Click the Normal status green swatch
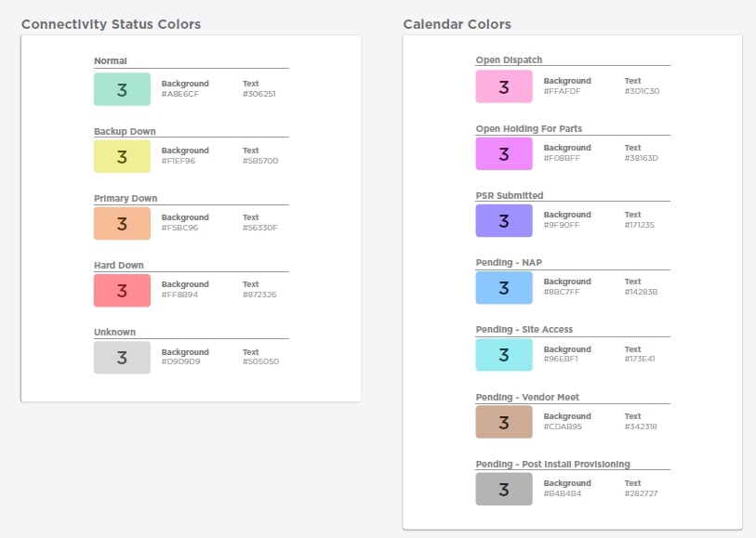This screenshot has width=756, height=538. coord(122,89)
